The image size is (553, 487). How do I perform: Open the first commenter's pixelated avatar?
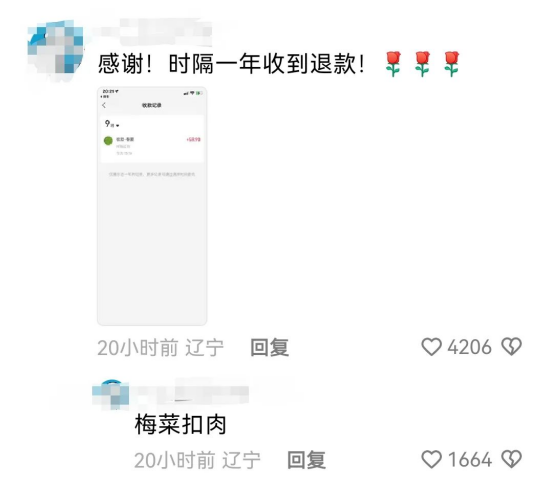tap(56, 49)
